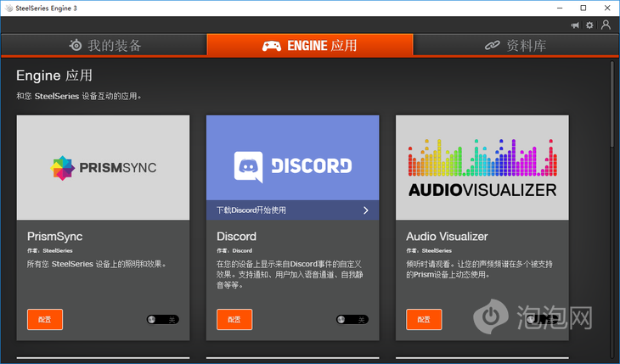The width and height of the screenshot is (620, 364).
Task: Click the 'Engine 应用' page heading
Action: [x=54, y=76]
